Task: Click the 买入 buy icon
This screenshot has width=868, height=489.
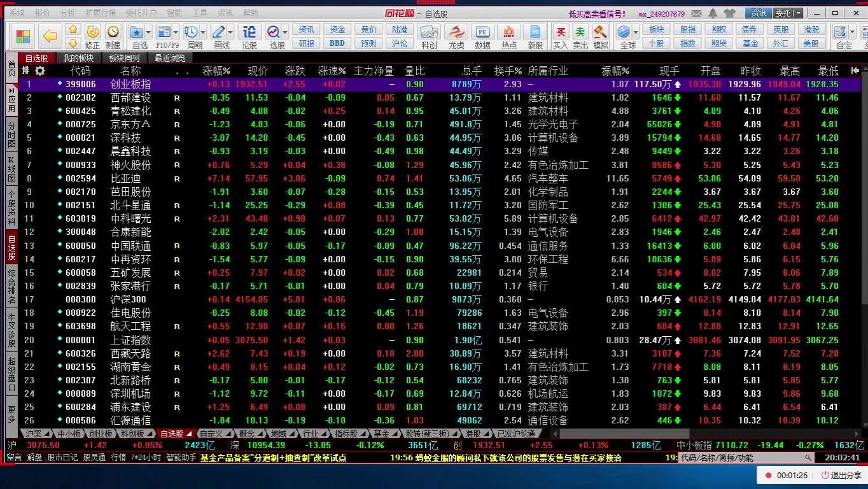Action: (560, 36)
